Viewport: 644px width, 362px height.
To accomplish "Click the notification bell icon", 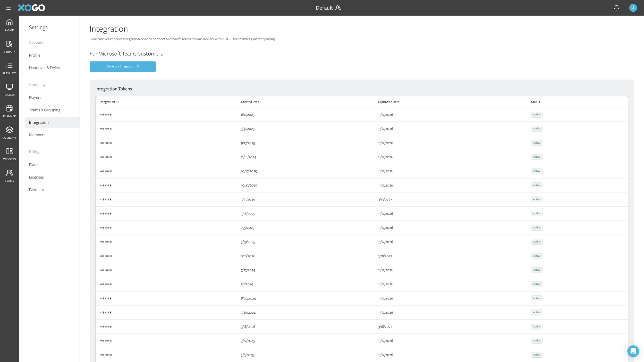I will pos(616,8).
